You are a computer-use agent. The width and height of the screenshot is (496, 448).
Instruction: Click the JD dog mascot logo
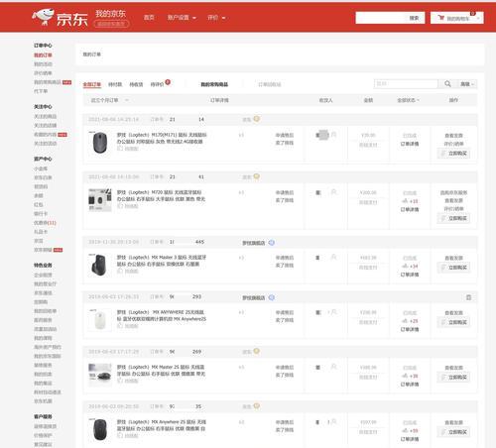pyautogui.click(x=43, y=17)
